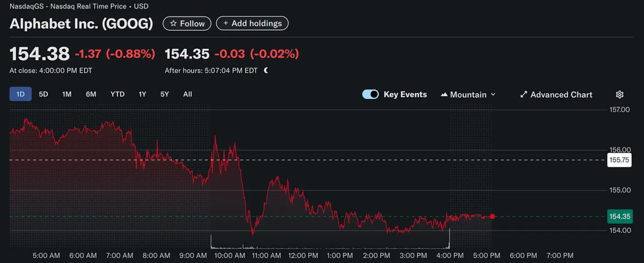The width and height of the screenshot is (644, 263).
Task: Click the -0.03 (-0.02%) after-hours change
Action: (256, 54)
